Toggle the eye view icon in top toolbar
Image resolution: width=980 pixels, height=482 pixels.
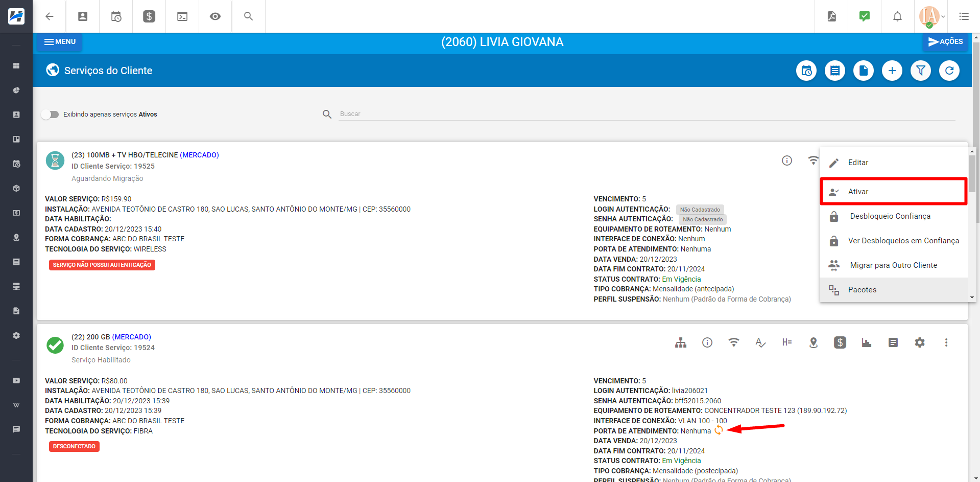[x=215, y=16]
